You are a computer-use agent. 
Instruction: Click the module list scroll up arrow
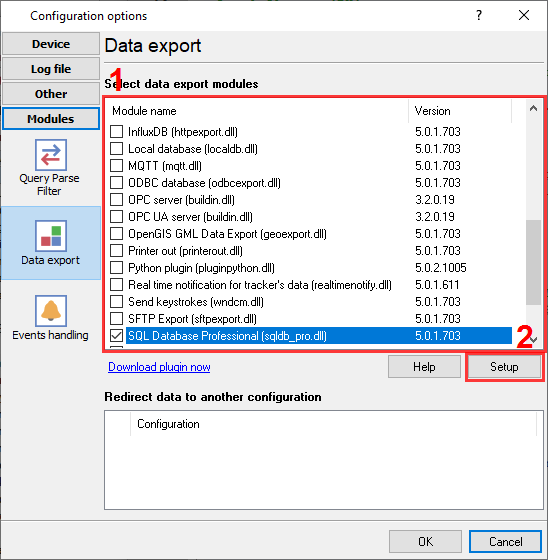coord(533,108)
